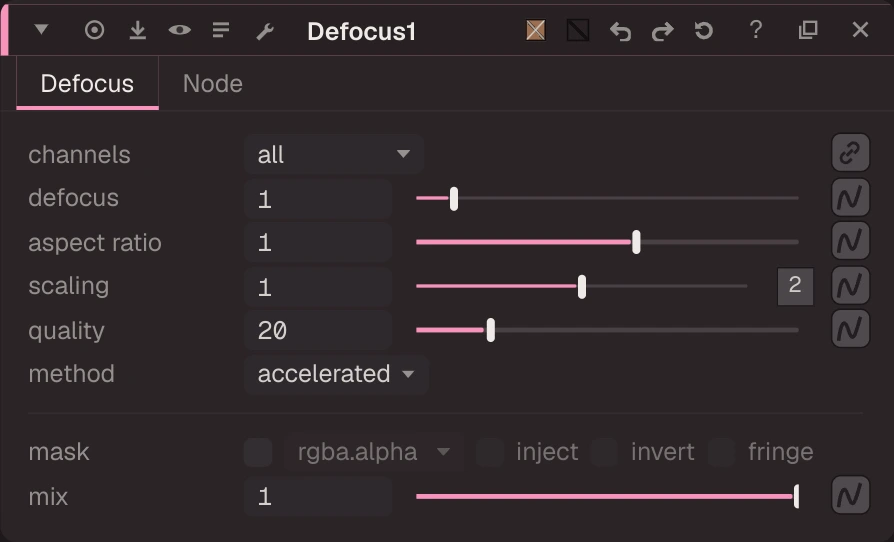Viewport: 894px width, 542px height.
Task: Click the mix slider handle
Action: pos(797,496)
